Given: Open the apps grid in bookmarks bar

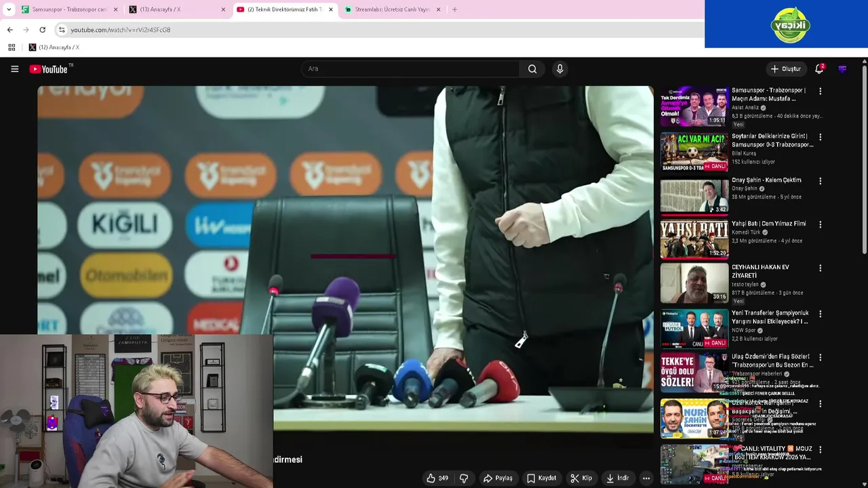Looking at the screenshot, I should 12,47.
